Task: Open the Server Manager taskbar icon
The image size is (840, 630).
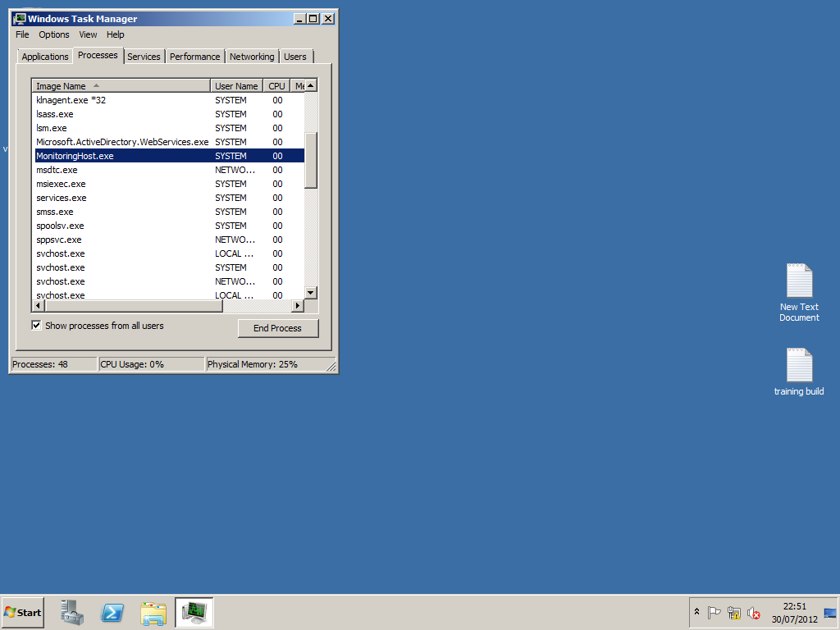Action: [72, 612]
